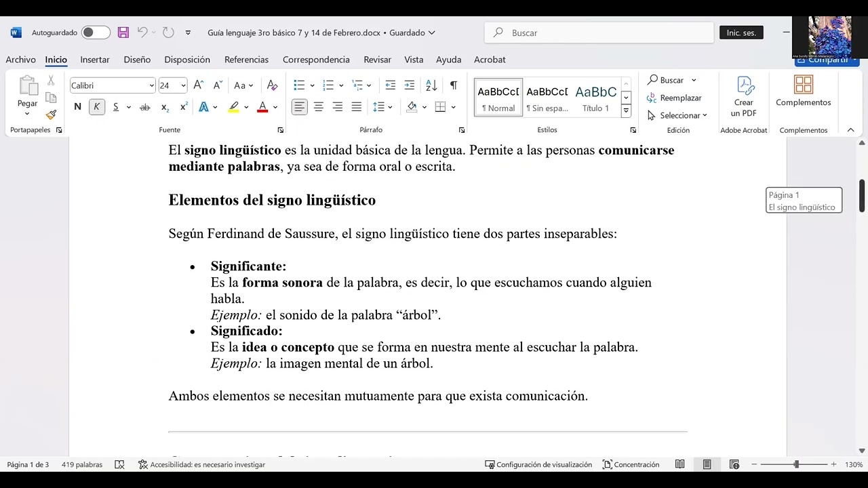868x488 pixels.
Task: Click the Cut scissors icon
Action: point(51,81)
